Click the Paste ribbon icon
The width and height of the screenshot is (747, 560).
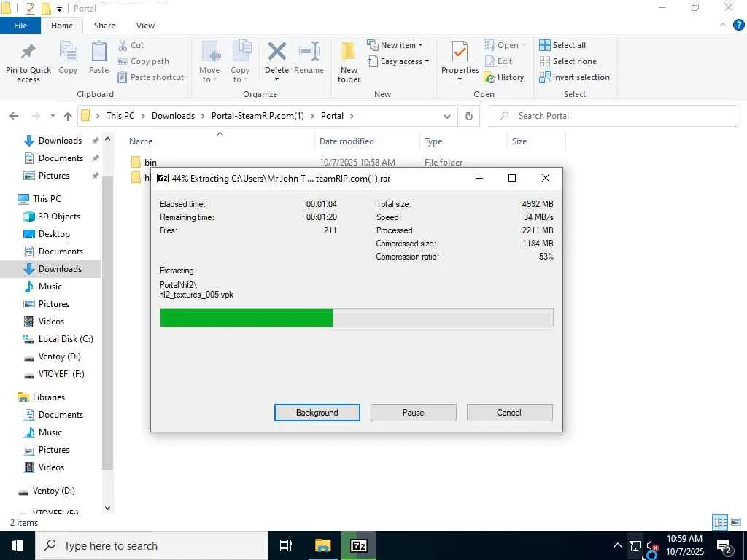pos(98,52)
